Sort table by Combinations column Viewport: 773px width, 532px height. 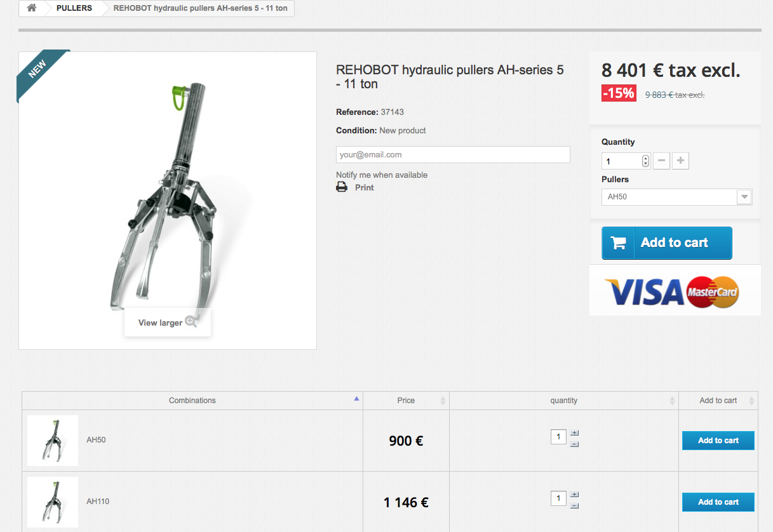(192, 401)
